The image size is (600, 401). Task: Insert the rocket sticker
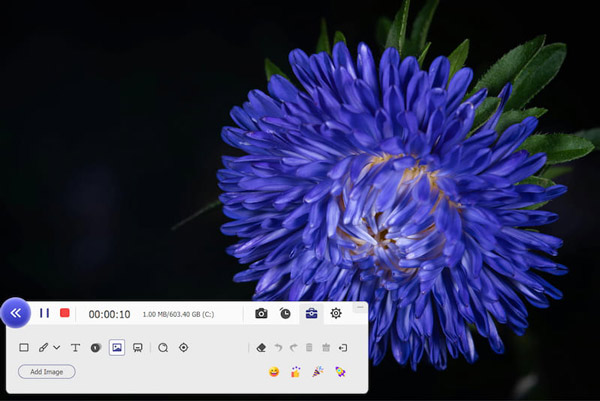coord(340,372)
